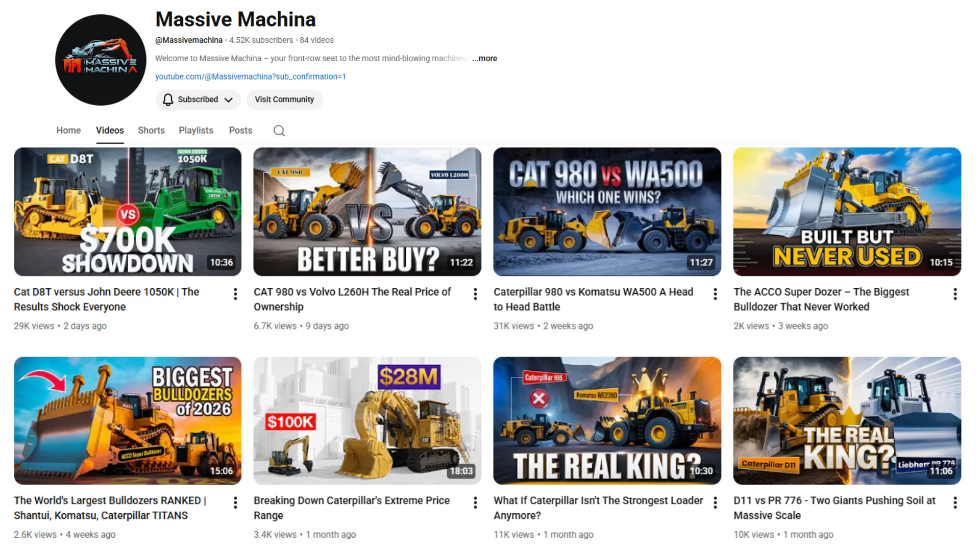Image resolution: width=980 pixels, height=551 pixels.
Task: Click the 31K views • 2 weeks ago text
Action: click(x=543, y=326)
